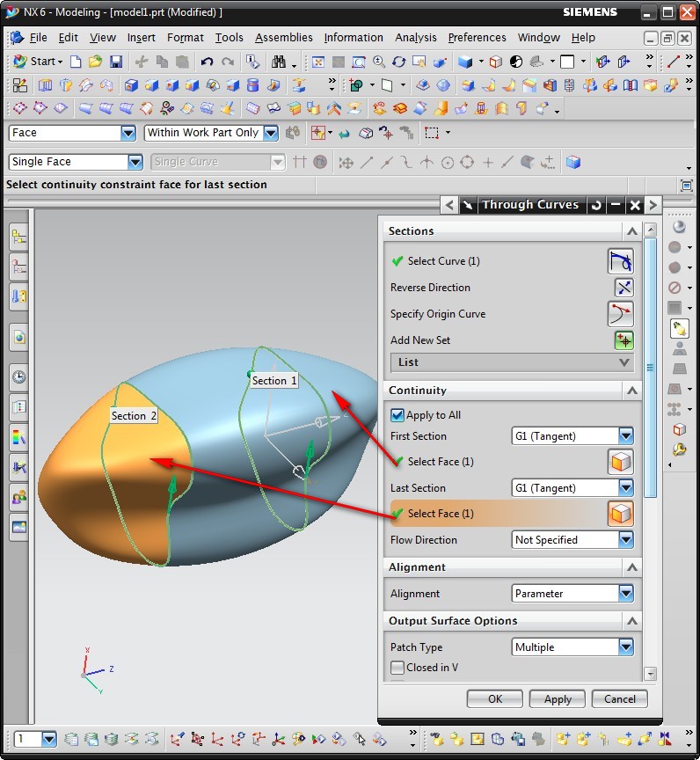
Task: Open the Assembly Navigator sidebar icon
Action: (x=18, y=237)
